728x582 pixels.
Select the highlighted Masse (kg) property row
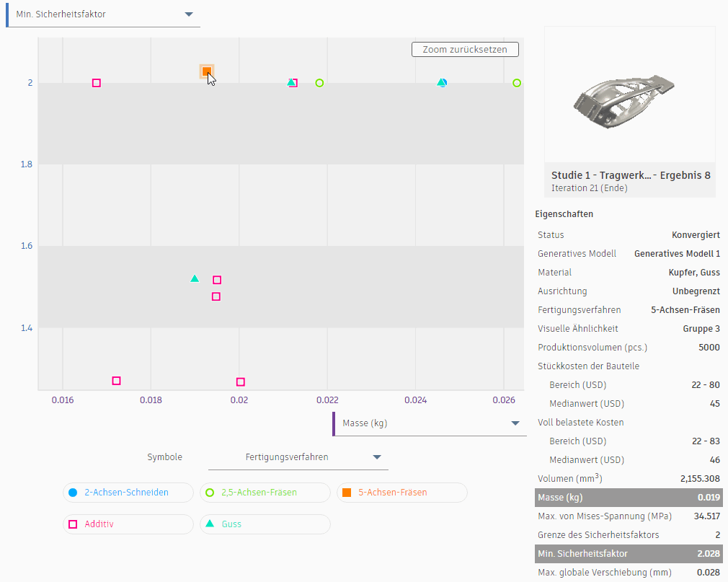tap(628, 498)
